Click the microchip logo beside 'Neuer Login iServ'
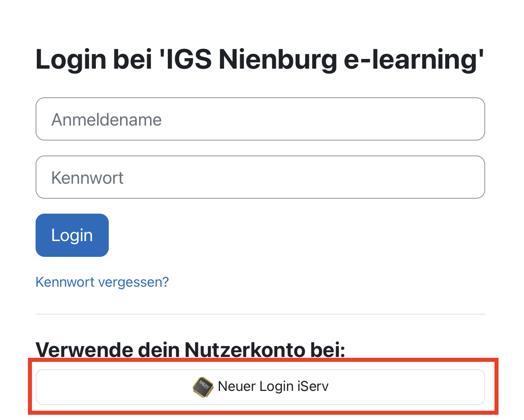Image resolution: width=524 pixels, height=420 pixels. point(203,387)
